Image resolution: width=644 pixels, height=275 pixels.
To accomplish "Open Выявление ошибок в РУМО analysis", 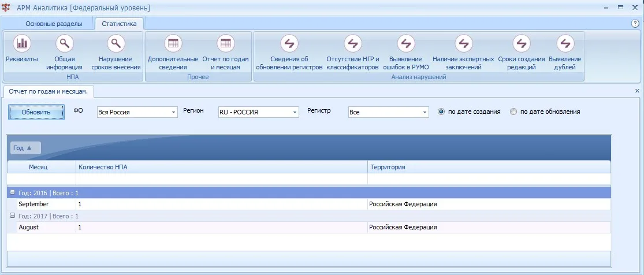I will pos(406,43).
